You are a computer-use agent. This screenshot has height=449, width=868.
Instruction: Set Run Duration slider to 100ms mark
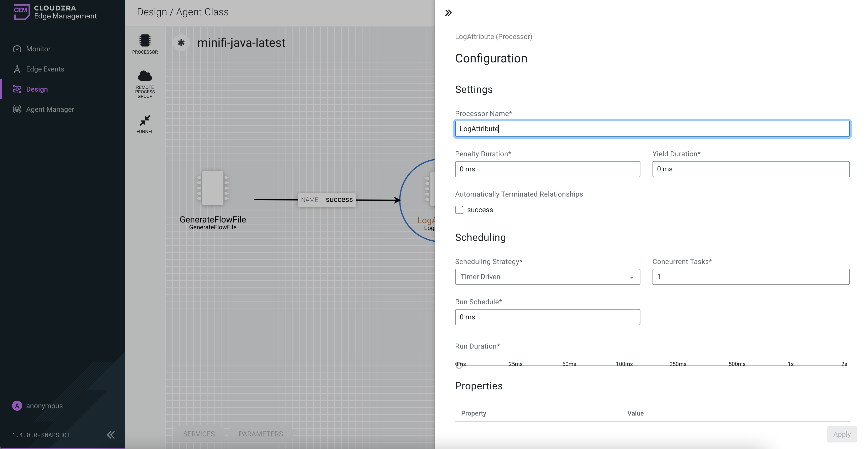pos(624,365)
